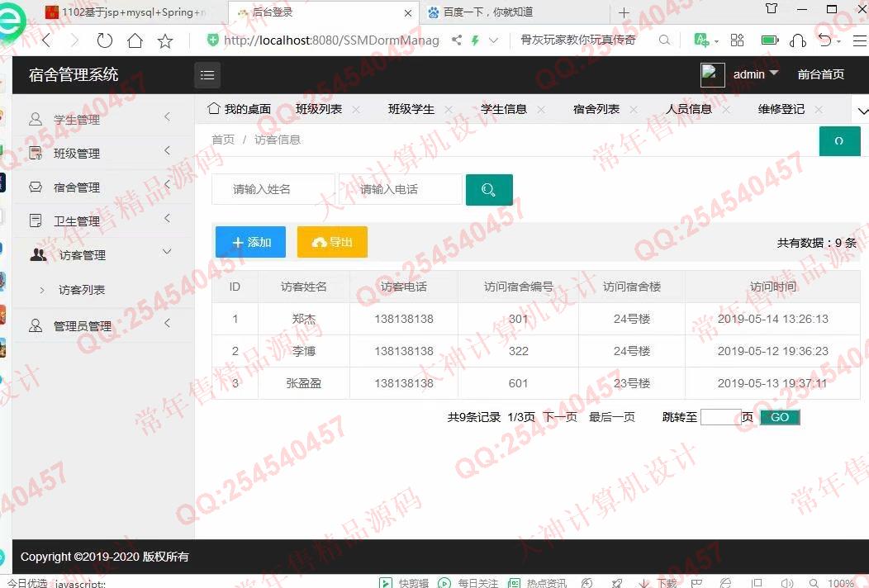Click the page number jump field
This screenshot has height=588, width=869.
(721, 417)
